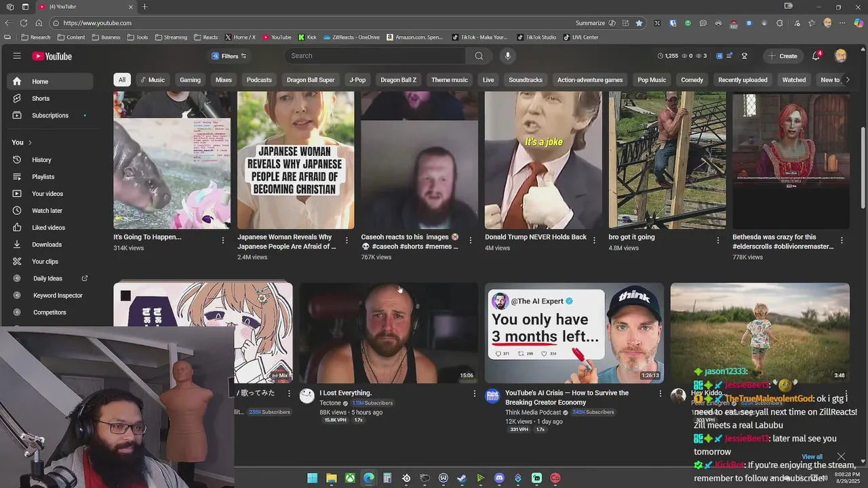Screen dimensions: 868x488
Task: Open the Japanese Woman Reveals short thumbnail
Action: click(296, 160)
